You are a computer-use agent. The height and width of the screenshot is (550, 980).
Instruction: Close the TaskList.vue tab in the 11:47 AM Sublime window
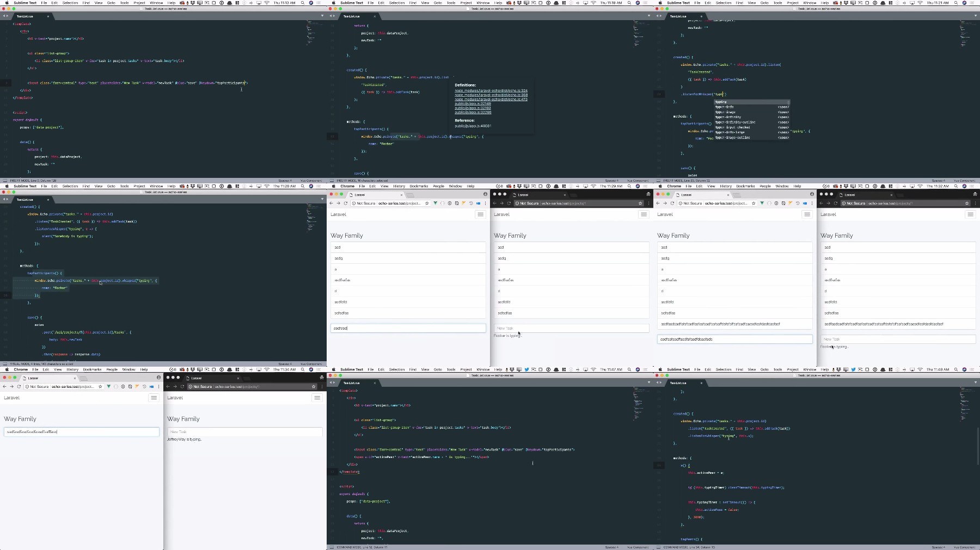tap(375, 383)
